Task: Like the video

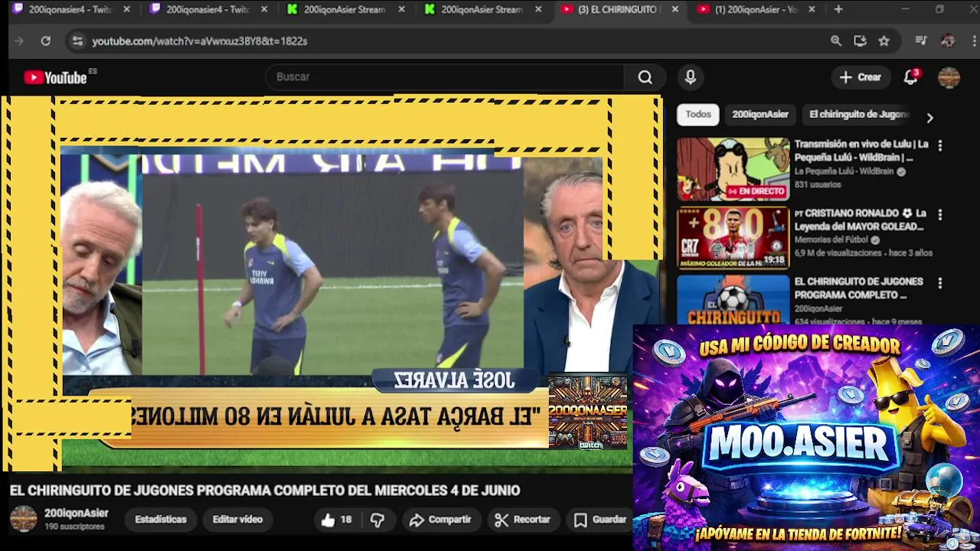Action: coord(336,520)
